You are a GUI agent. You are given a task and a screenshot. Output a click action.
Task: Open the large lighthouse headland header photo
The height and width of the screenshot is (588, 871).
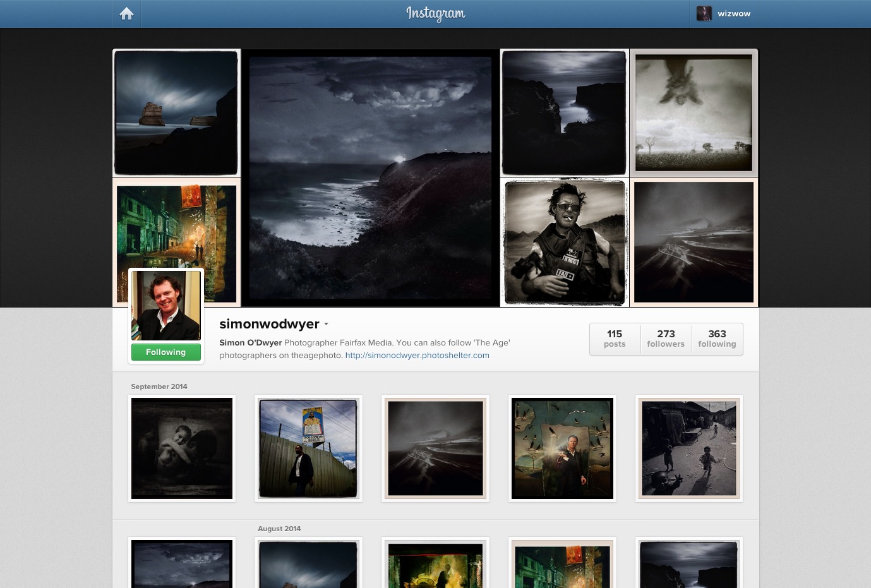click(x=370, y=177)
